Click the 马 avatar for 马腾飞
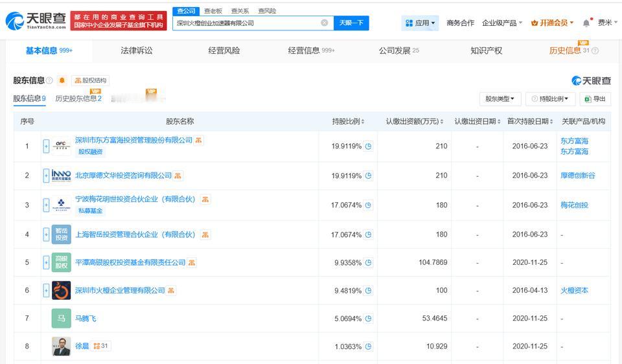 61,318
